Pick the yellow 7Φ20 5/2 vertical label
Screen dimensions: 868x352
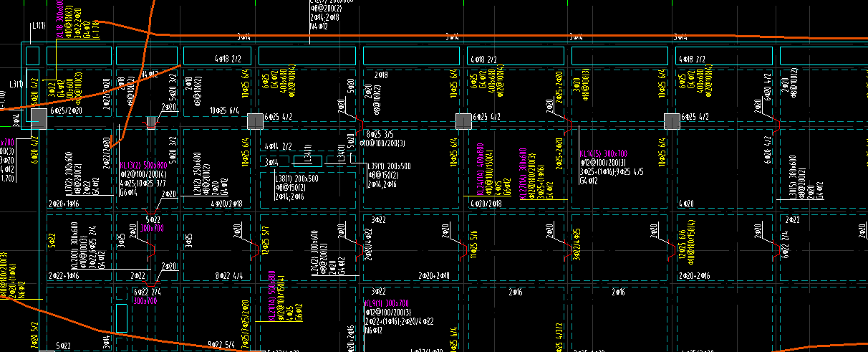(x=34, y=336)
